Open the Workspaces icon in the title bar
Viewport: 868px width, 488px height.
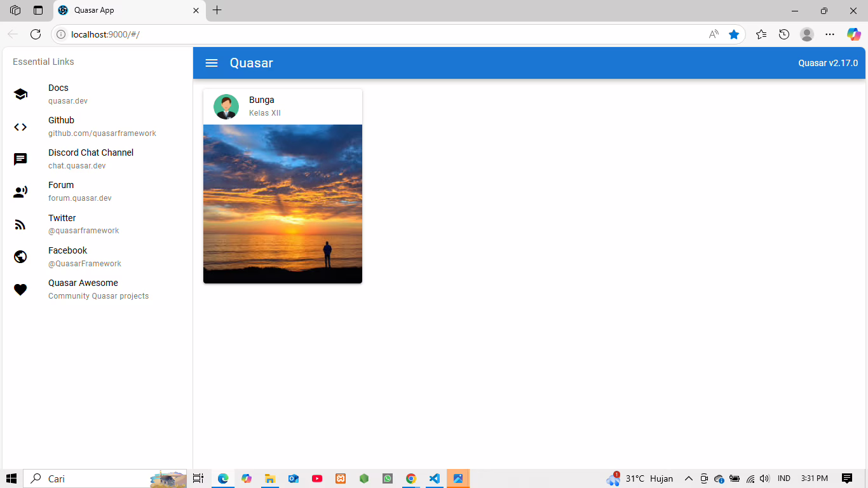(x=15, y=10)
